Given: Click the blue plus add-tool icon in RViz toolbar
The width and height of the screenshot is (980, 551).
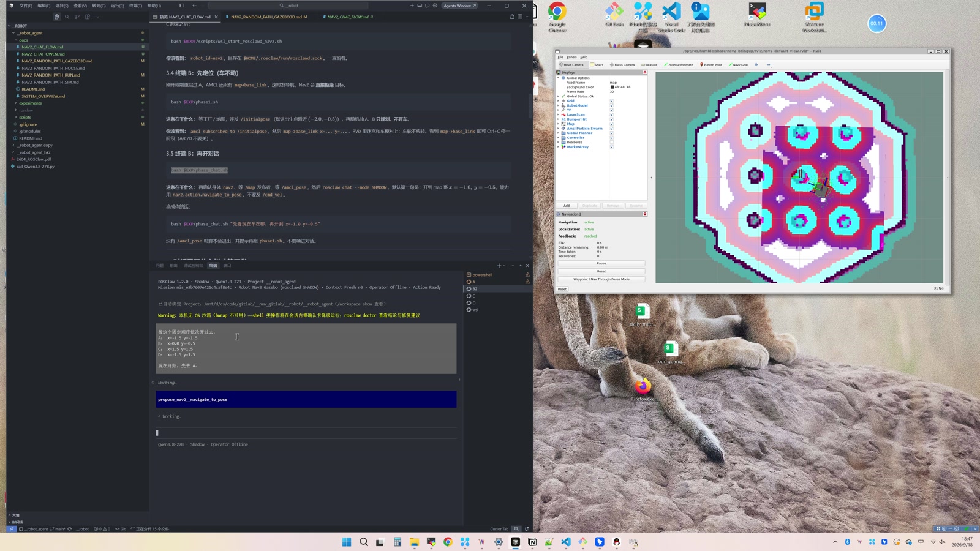Looking at the screenshot, I should 756,65.
